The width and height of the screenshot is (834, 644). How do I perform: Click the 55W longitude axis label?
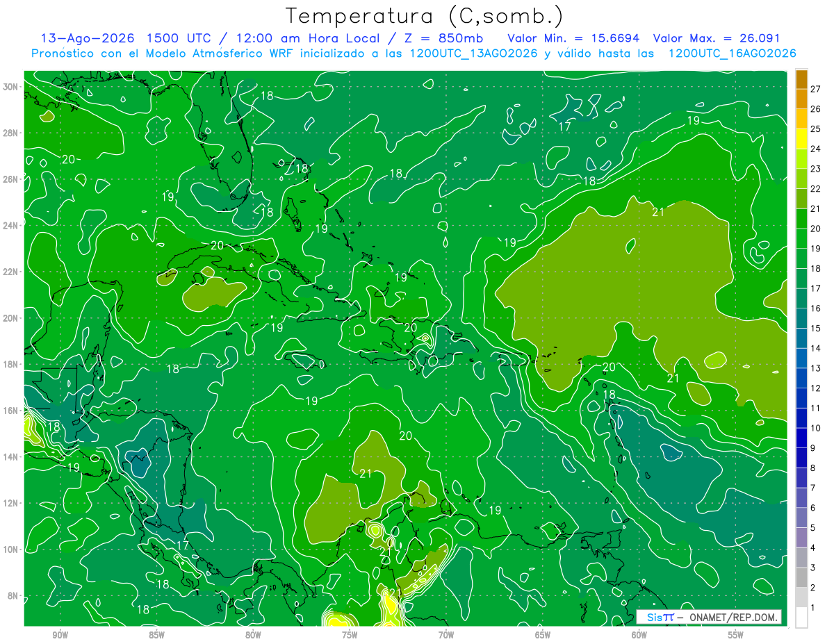click(736, 635)
